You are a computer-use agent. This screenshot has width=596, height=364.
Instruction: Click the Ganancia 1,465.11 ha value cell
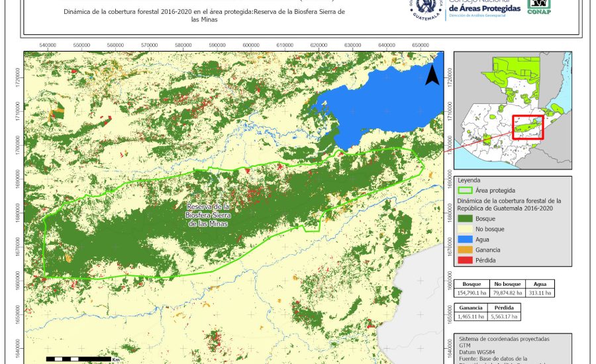click(470, 317)
